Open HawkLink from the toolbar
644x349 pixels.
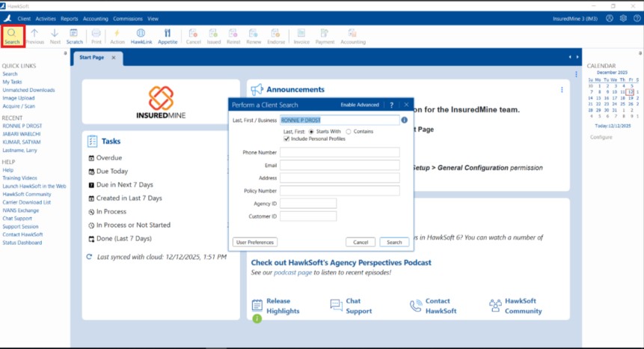point(141,34)
